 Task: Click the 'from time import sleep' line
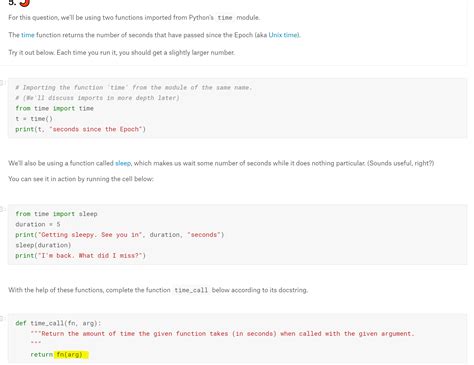(56, 214)
